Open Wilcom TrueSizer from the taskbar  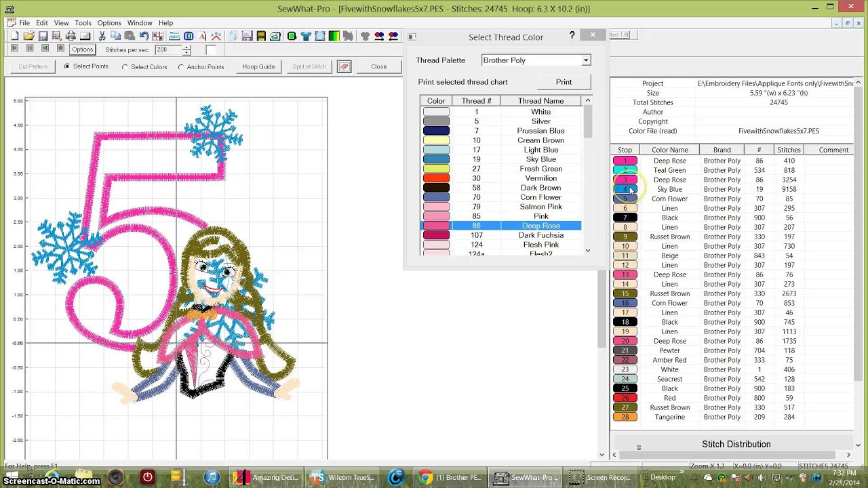coord(342,477)
